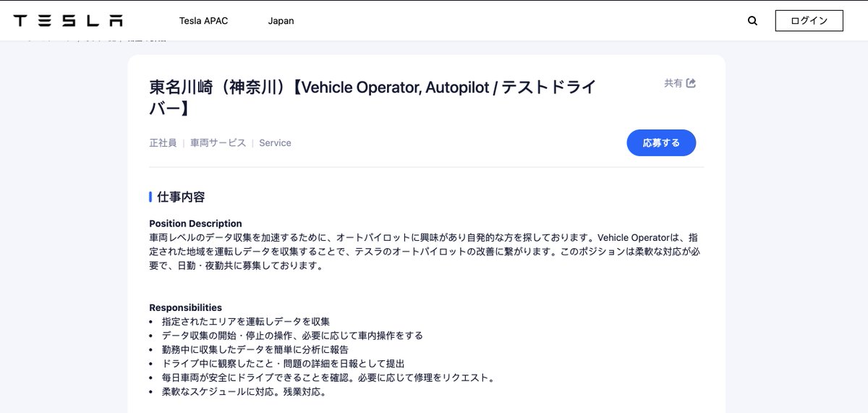The height and width of the screenshot is (413, 868).
Task: Open the Tesla APAC menu item
Action: click(203, 21)
